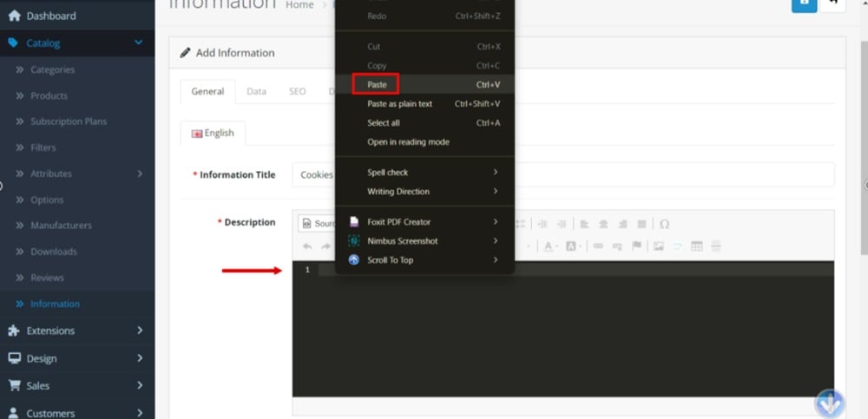
Task: Go to Home in the breadcrumb
Action: click(x=299, y=5)
